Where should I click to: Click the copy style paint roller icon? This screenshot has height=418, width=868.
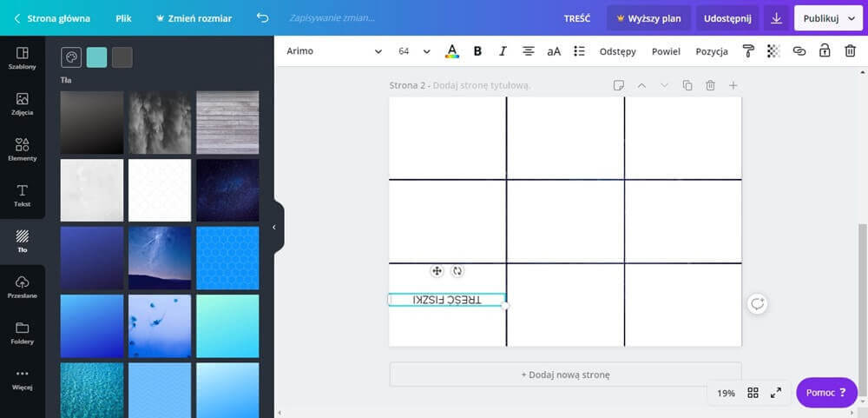coord(748,51)
